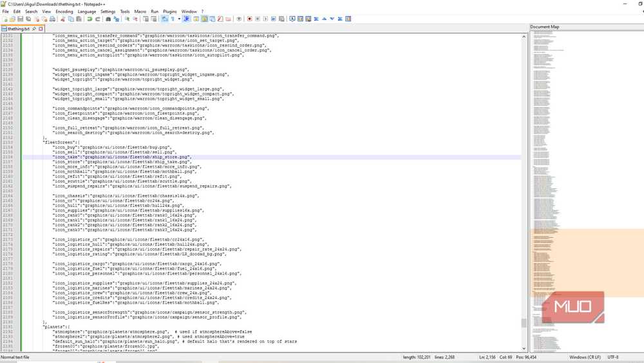Open the Search menu
The height and width of the screenshot is (363, 644).
coord(31,12)
